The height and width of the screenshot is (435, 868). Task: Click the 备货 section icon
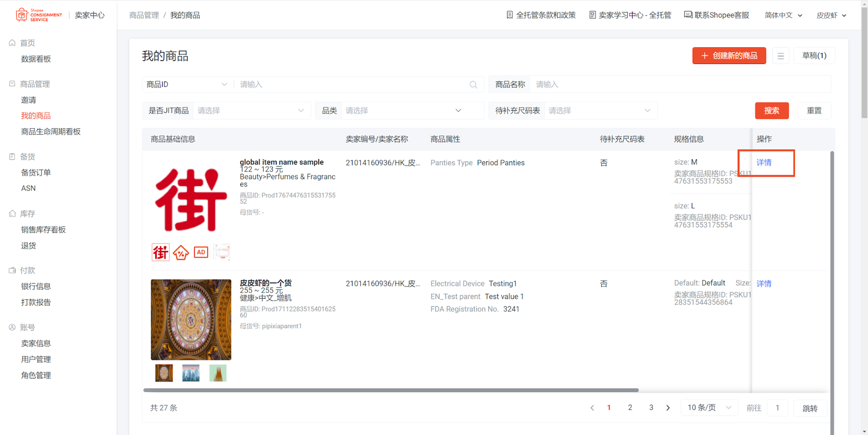click(x=12, y=156)
